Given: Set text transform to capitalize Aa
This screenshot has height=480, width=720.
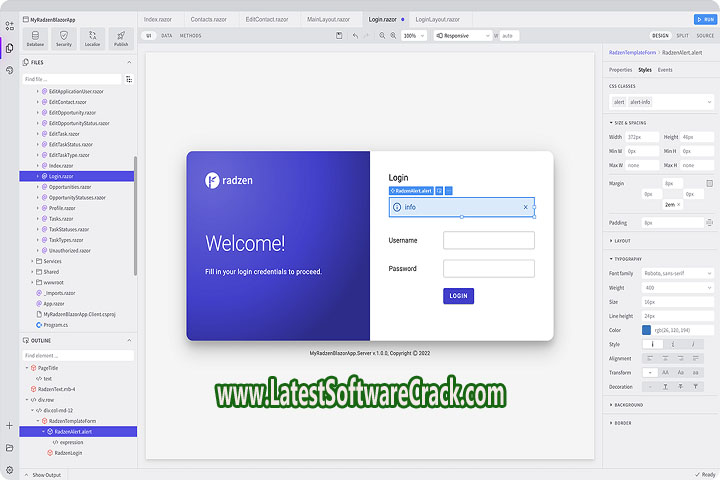Looking at the screenshot, I should pos(681,373).
